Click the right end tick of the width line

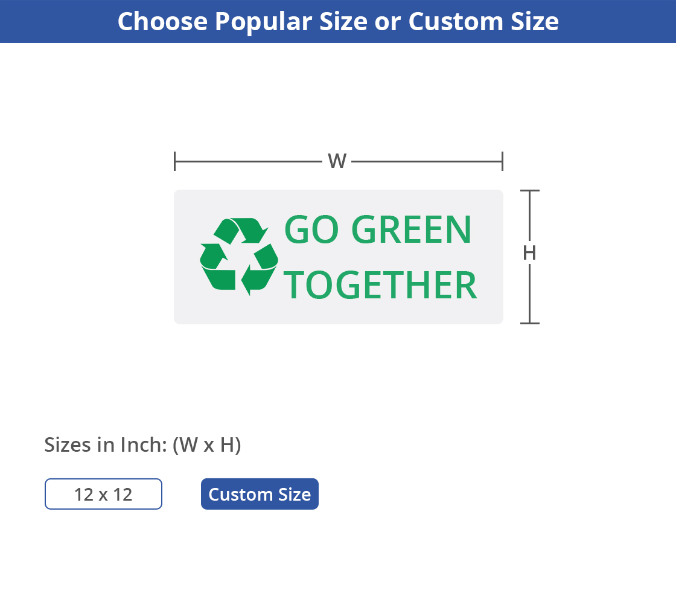tap(502, 161)
